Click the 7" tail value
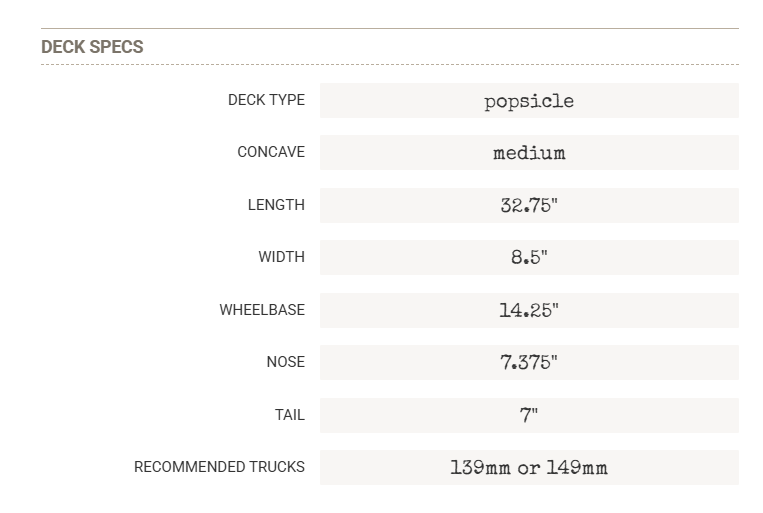 click(x=529, y=415)
